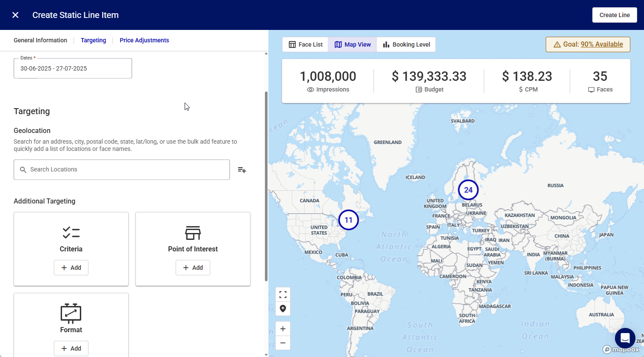
Task: Open the chat support bubble
Action: [x=625, y=338]
